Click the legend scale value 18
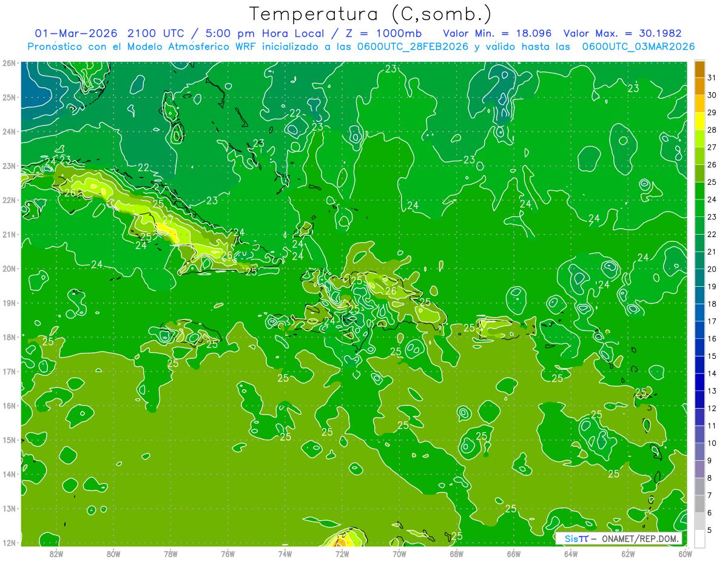Image resolution: width=728 pixels, height=562 pixels. coord(712,304)
